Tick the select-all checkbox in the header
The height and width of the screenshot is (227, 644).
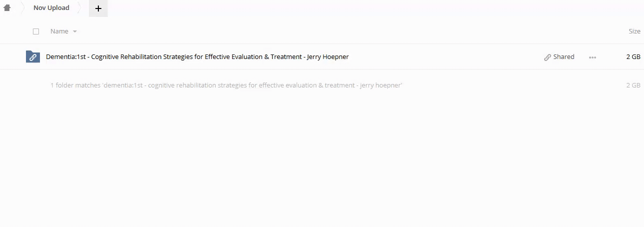[x=36, y=31]
